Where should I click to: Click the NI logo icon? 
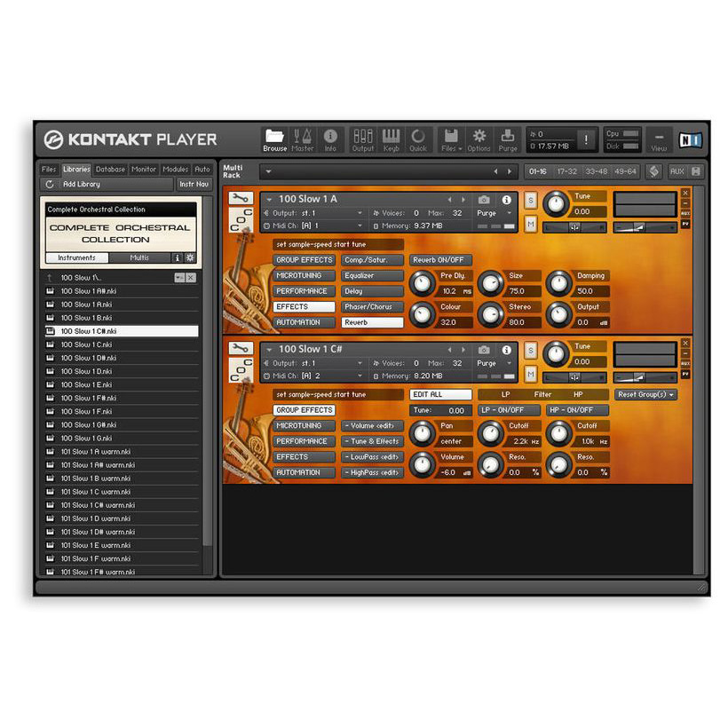click(690, 139)
